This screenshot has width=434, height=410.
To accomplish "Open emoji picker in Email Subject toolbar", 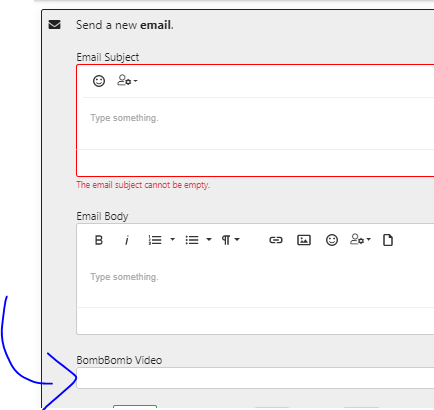I will tap(99, 81).
